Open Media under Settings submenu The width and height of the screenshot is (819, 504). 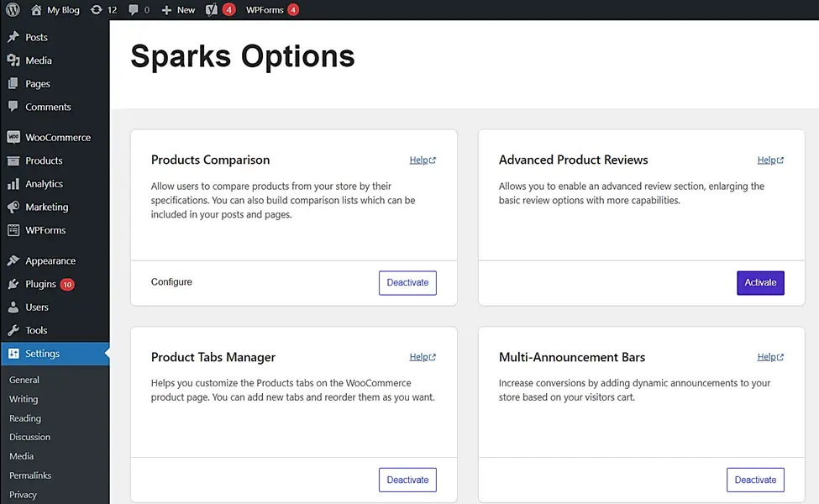tap(21, 456)
